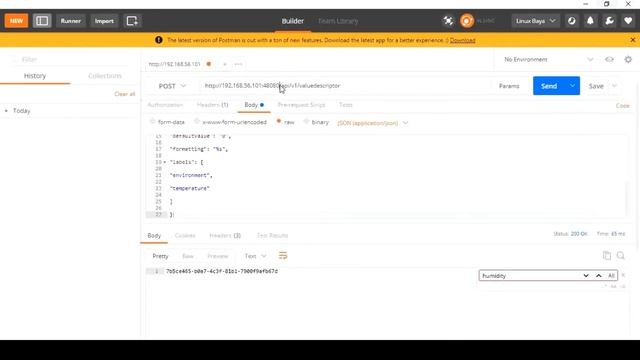Open the Authorization tab
Viewport: 640px width, 360px height.
click(165, 105)
